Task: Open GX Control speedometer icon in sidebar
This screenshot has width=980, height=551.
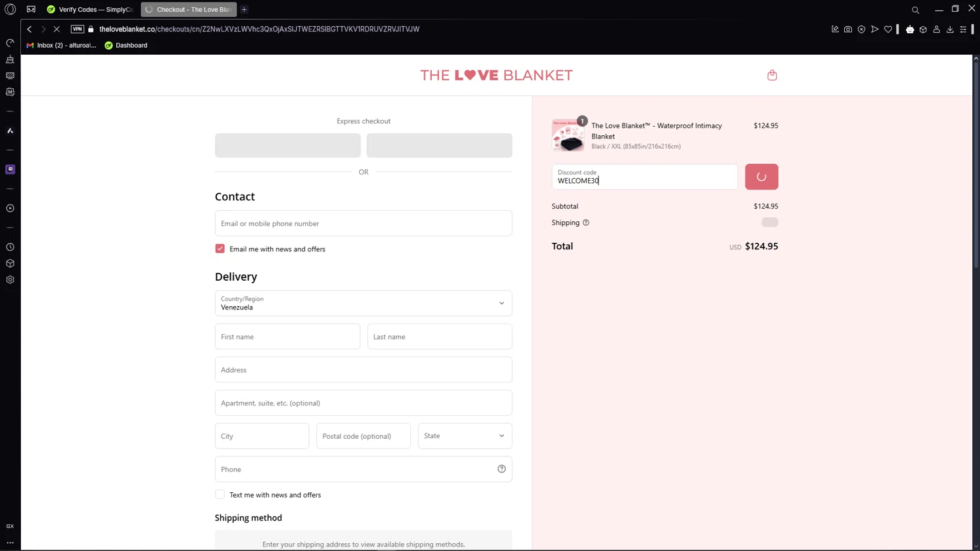Action: point(10,43)
